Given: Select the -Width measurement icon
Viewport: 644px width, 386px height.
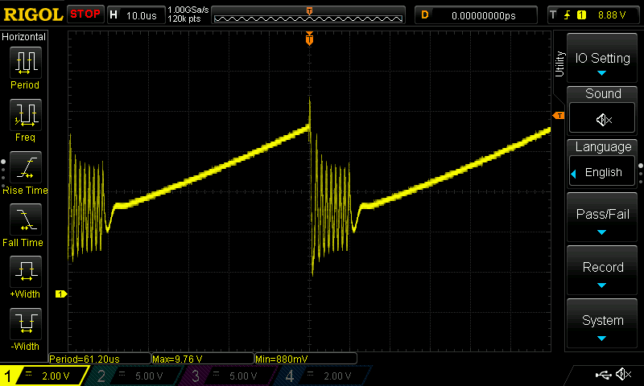Looking at the screenshot, I should [25, 324].
